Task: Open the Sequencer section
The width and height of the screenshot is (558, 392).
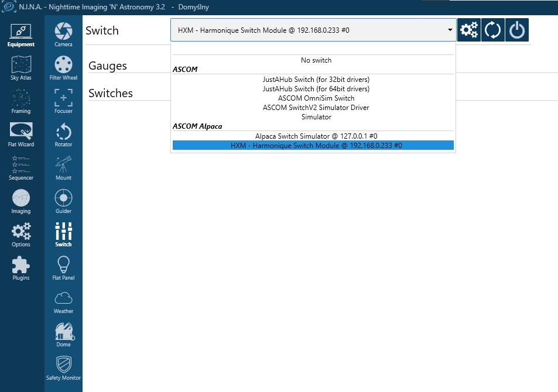Action: click(21, 169)
